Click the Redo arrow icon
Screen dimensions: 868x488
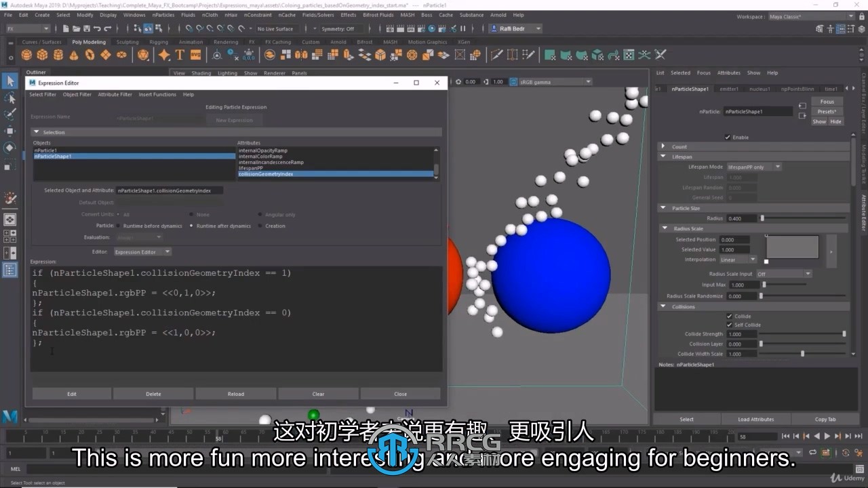(107, 28)
